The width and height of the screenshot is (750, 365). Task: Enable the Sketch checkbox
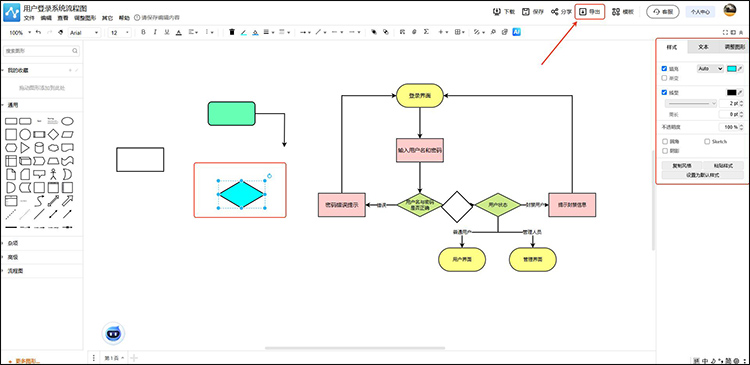pyautogui.click(x=707, y=142)
